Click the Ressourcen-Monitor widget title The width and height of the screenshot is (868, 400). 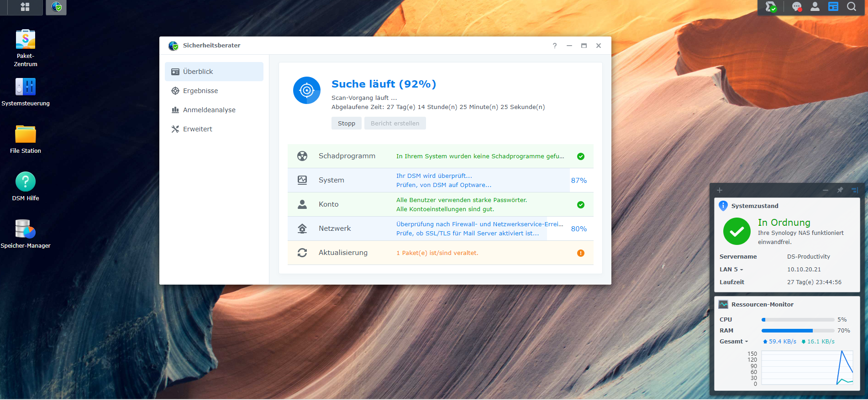763,305
